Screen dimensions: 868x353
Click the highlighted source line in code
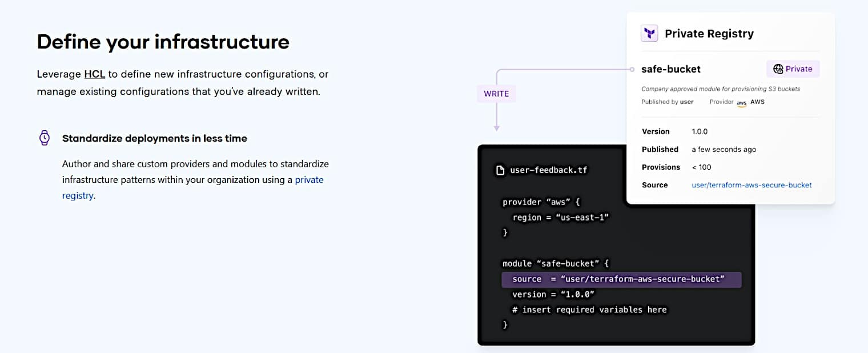(x=621, y=279)
